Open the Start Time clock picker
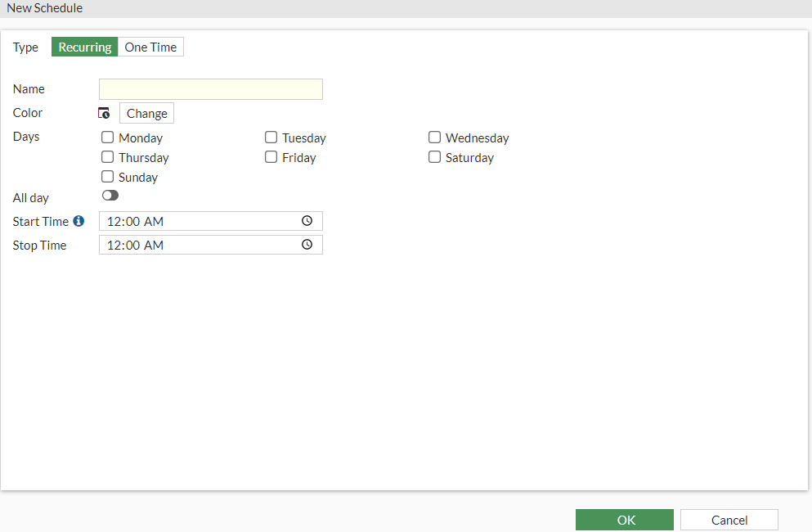 coord(307,220)
